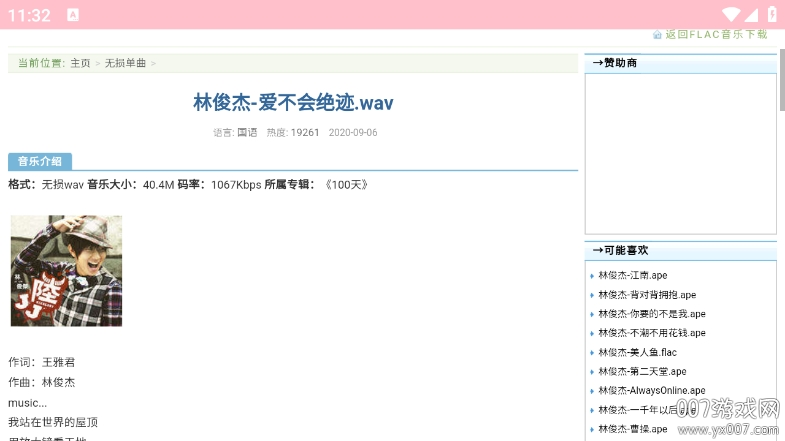The width and height of the screenshot is (785, 441).
Task: Click the page vertical scrollbar thumb
Action: tap(782, 80)
